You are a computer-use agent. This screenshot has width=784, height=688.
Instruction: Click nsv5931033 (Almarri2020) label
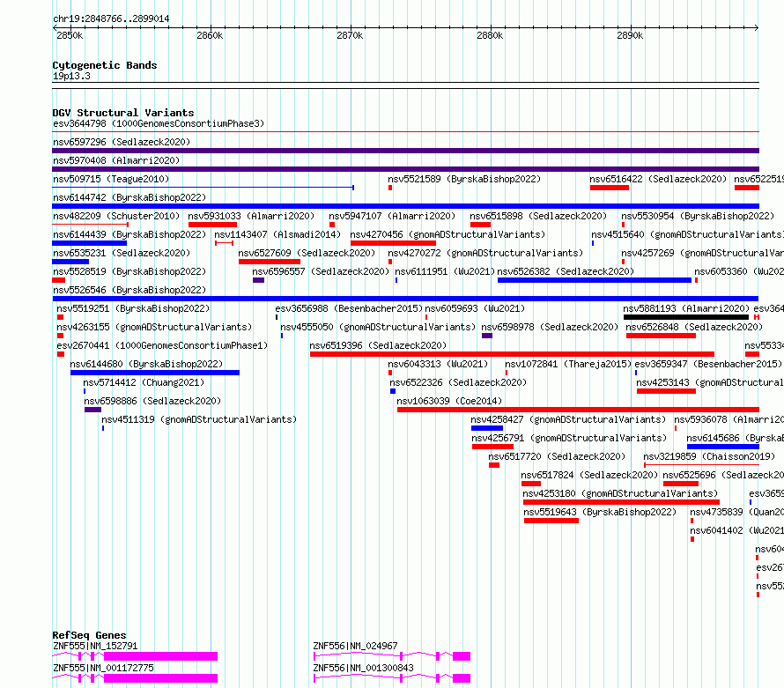251,216
